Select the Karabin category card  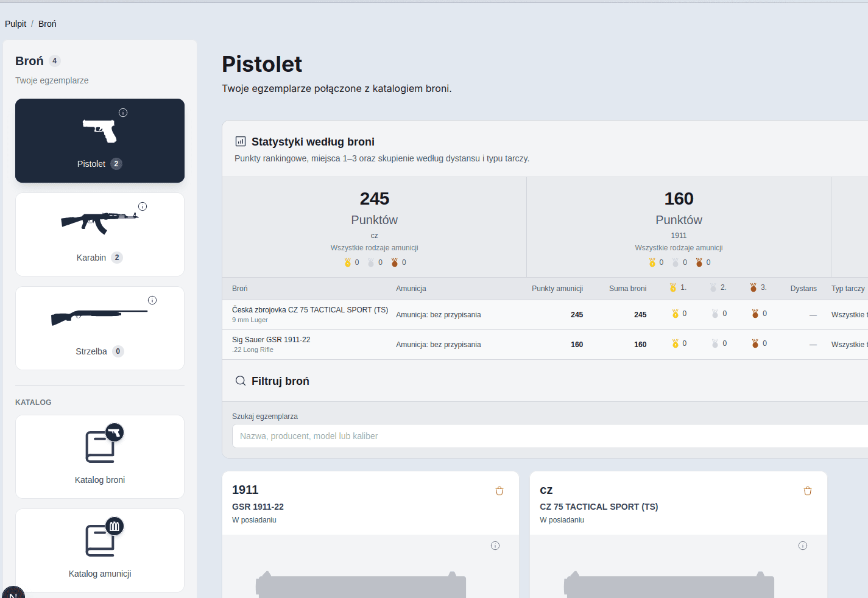(100, 234)
